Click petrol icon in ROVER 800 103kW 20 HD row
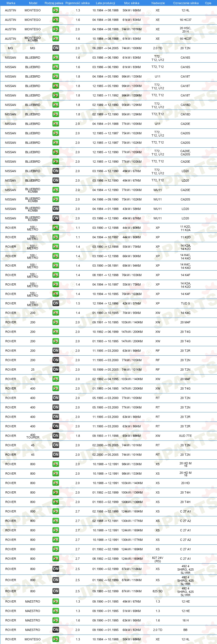217x644 pixels. (56, 483)
